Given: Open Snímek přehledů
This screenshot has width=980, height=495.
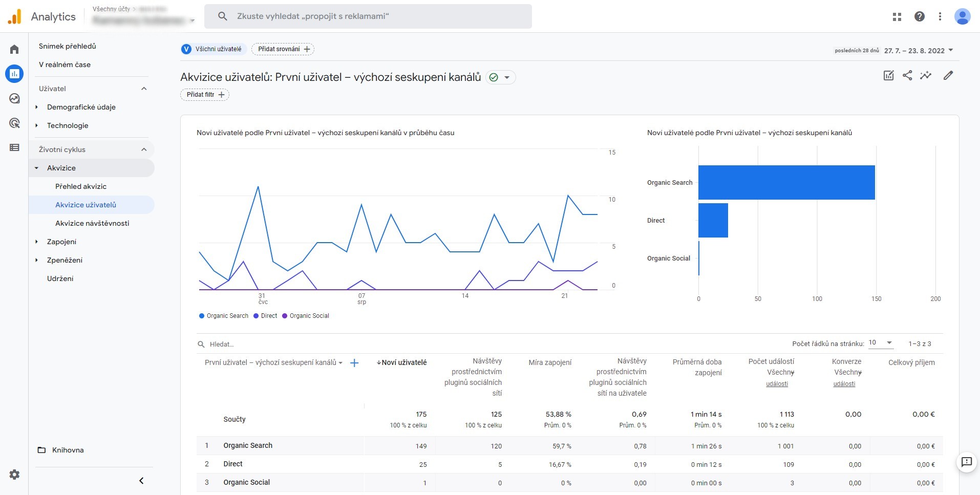Looking at the screenshot, I should [x=68, y=46].
